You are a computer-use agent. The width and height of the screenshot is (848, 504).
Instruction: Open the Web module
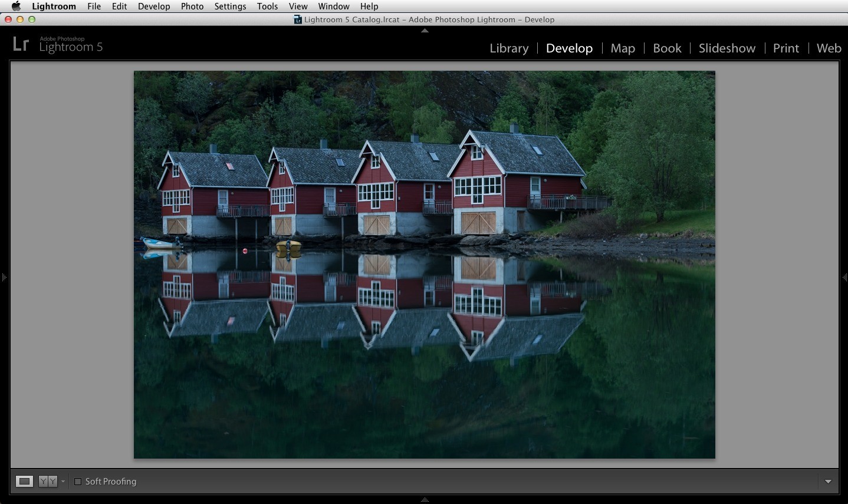point(829,48)
